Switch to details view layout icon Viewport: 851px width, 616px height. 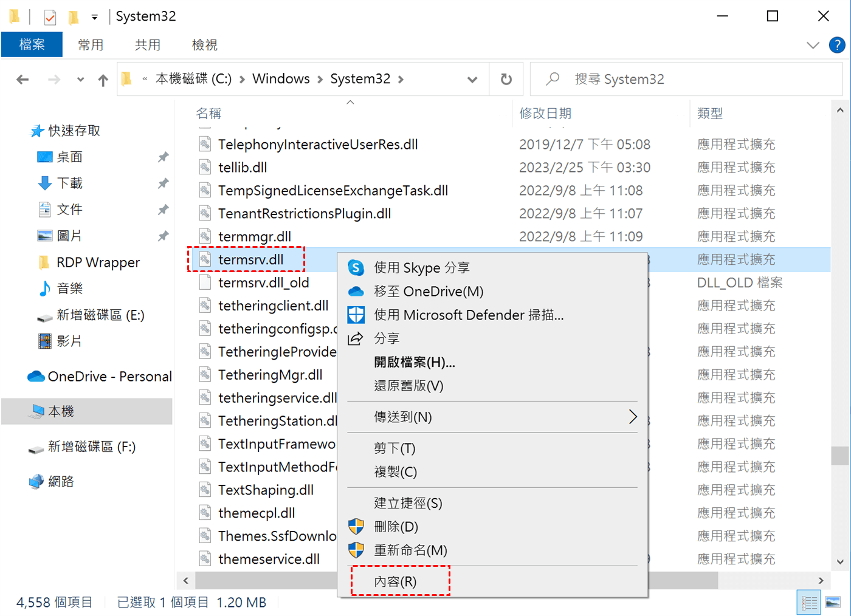[x=809, y=603]
